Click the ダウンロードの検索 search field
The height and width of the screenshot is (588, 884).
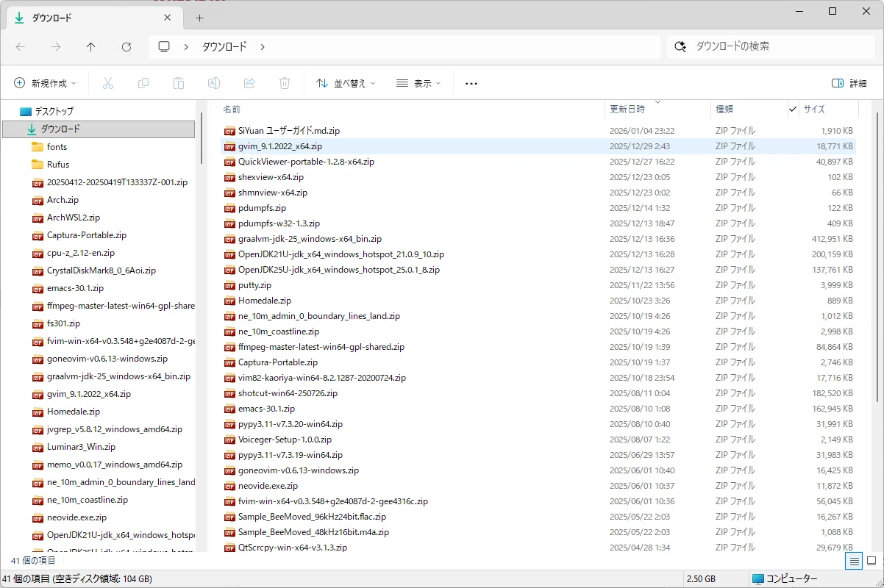(x=771, y=46)
